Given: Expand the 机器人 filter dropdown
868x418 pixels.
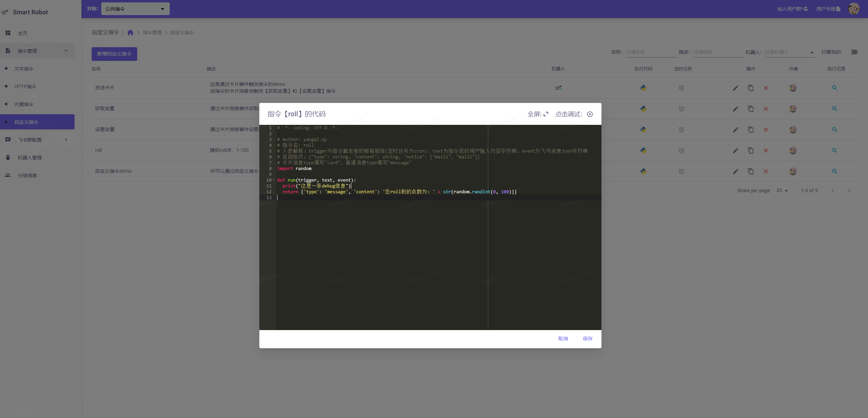Looking at the screenshot, I should (812, 52).
